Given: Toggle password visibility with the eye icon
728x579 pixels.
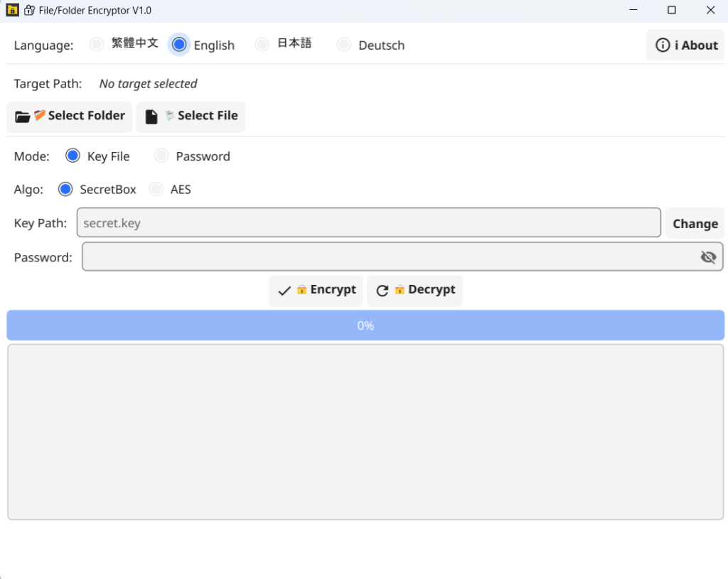Looking at the screenshot, I should tap(708, 257).
